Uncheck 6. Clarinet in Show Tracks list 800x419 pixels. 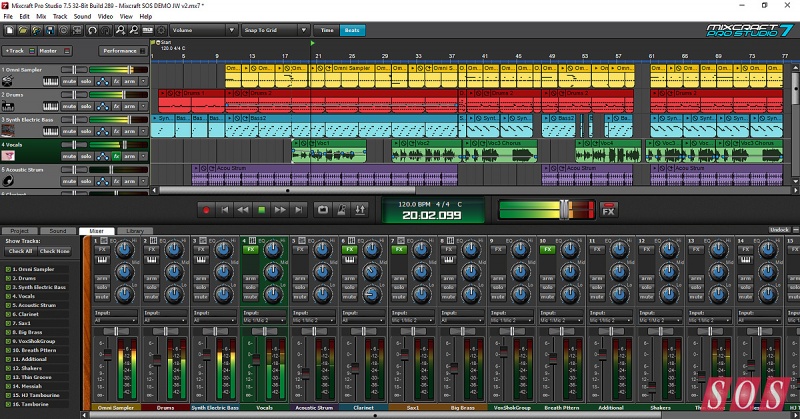pos(8,314)
